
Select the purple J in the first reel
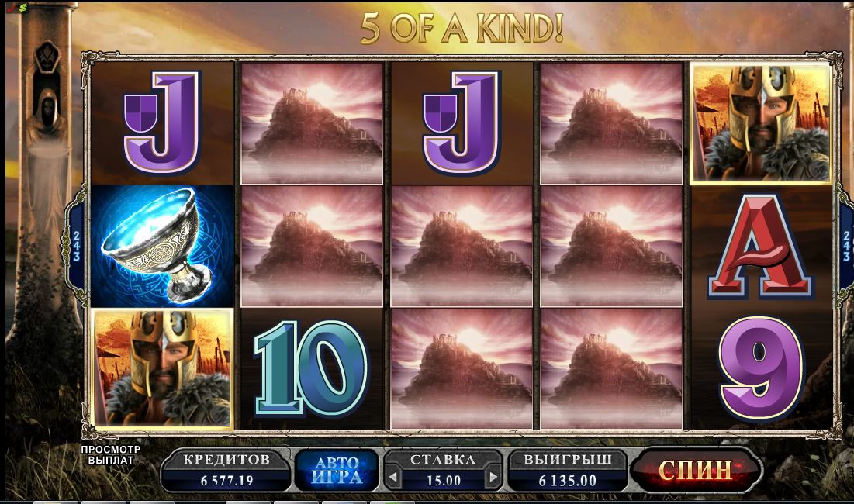tap(162, 123)
